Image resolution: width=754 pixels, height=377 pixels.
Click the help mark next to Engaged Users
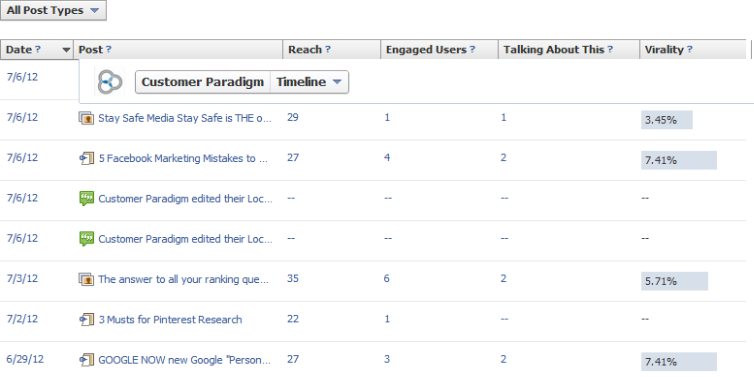(473, 50)
